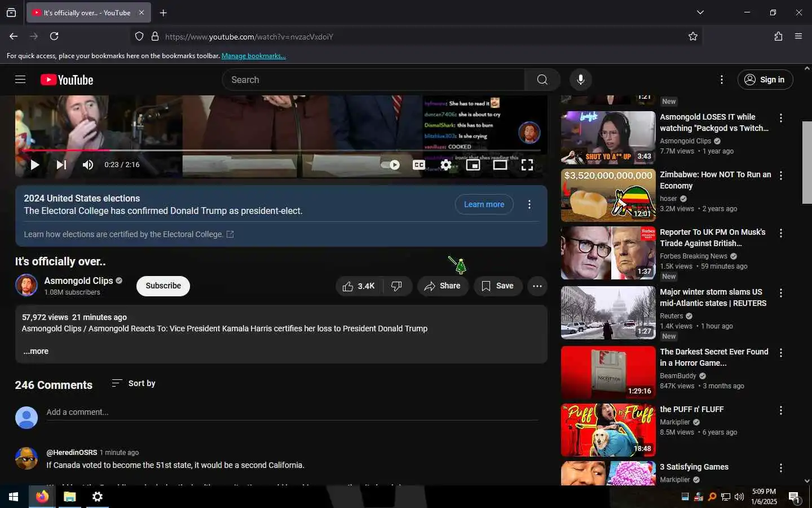Expand description with ...more
The width and height of the screenshot is (812, 508).
tap(36, 351)
